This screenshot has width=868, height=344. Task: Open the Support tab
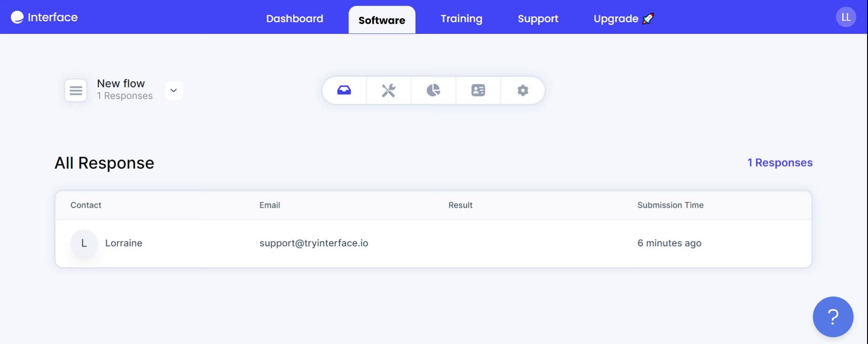tap(538, 19)
